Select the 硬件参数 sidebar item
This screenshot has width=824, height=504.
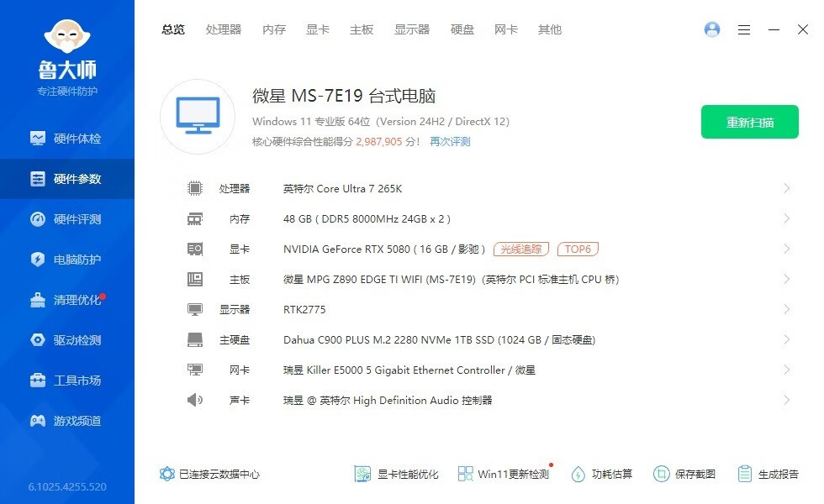click(66, 179)
